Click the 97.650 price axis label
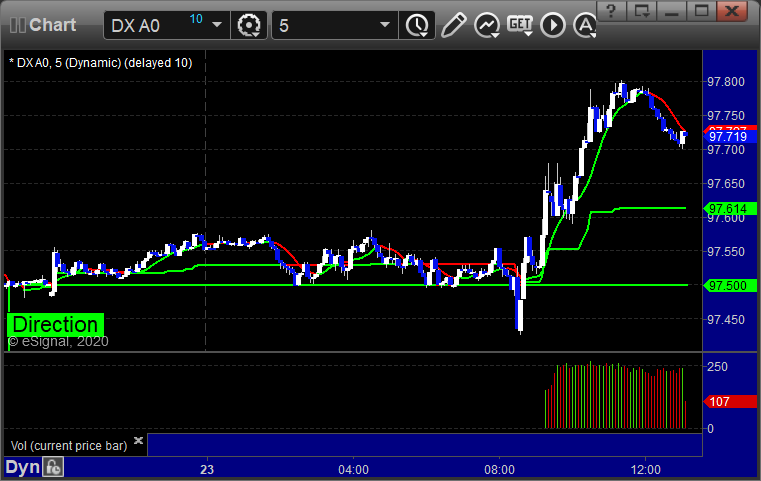This screenshot has width=761, height=481. tap(726, 183)
